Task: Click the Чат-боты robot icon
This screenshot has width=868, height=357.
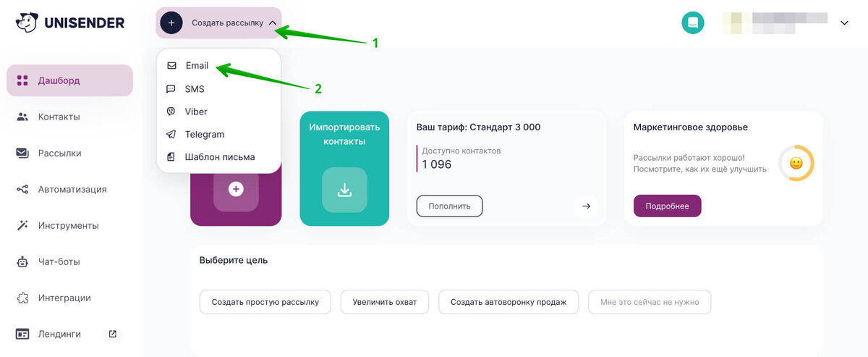Action: click(x=22, y=261)
